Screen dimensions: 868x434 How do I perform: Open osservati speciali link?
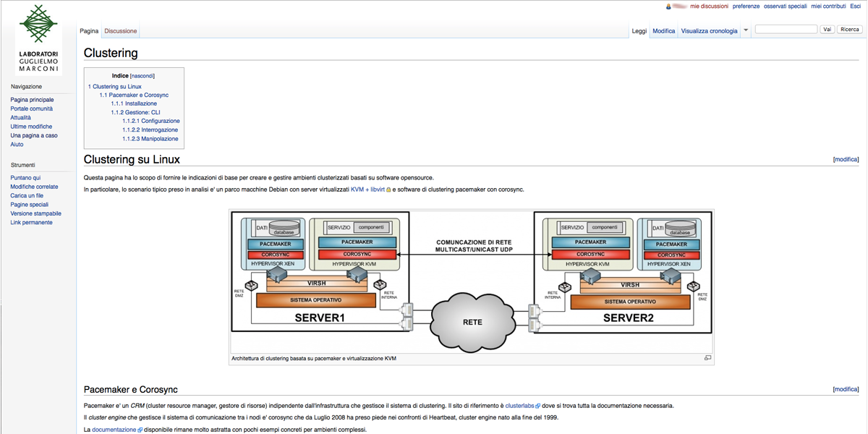pyautogui.click(x=785, y=7)
